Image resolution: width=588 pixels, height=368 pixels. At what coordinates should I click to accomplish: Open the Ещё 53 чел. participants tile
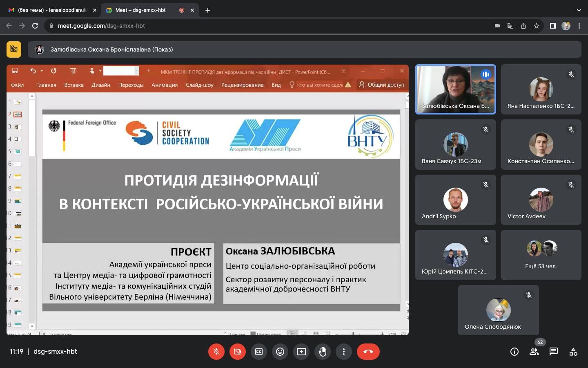[x=541, y=255]
